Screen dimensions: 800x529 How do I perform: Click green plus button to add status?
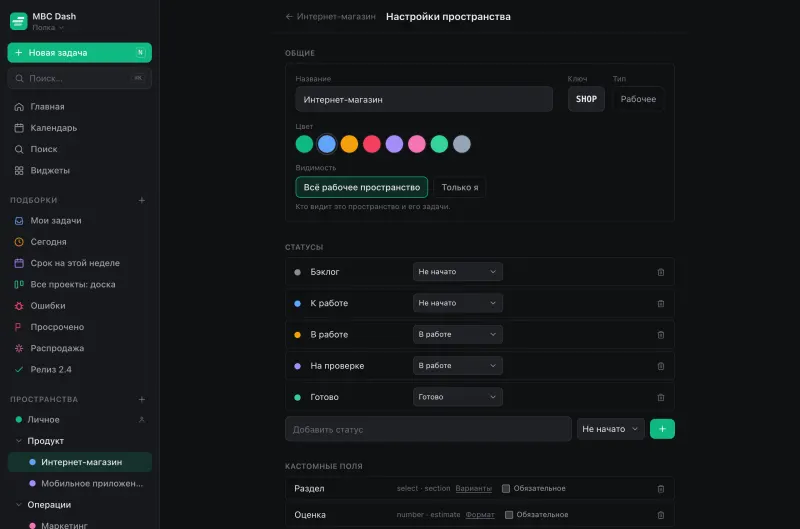tap(662, 429)
